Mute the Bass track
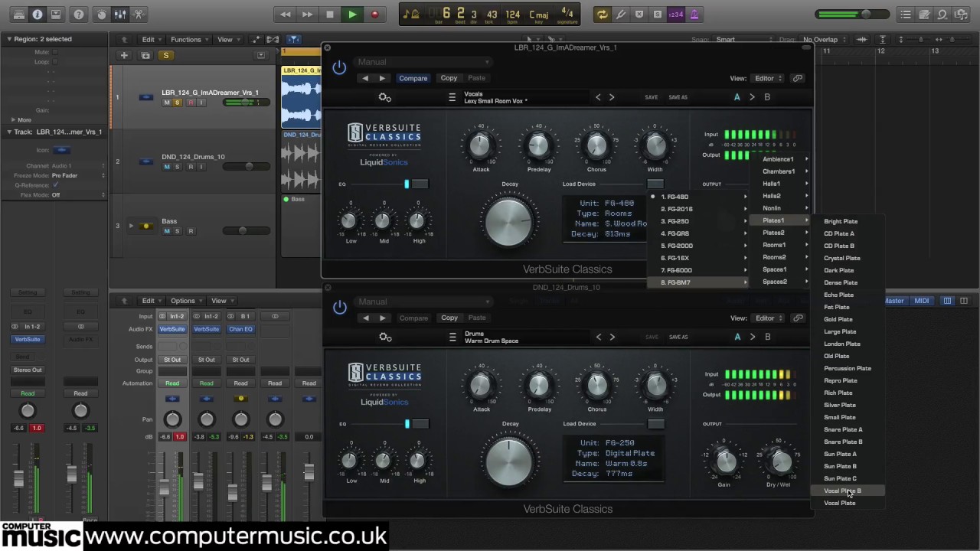Image resolution: width=980 pixels, height=551 pixels. point(167,231)
